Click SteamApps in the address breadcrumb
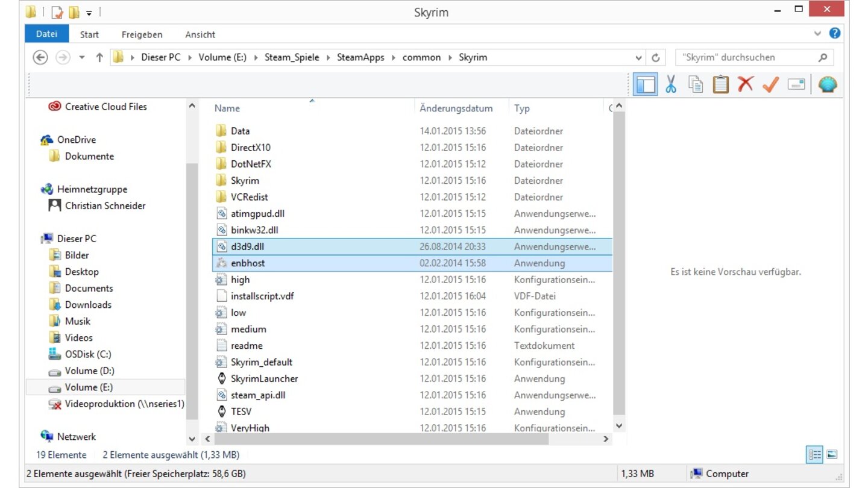The image size is (868, 488). click(x=362, y=58)
